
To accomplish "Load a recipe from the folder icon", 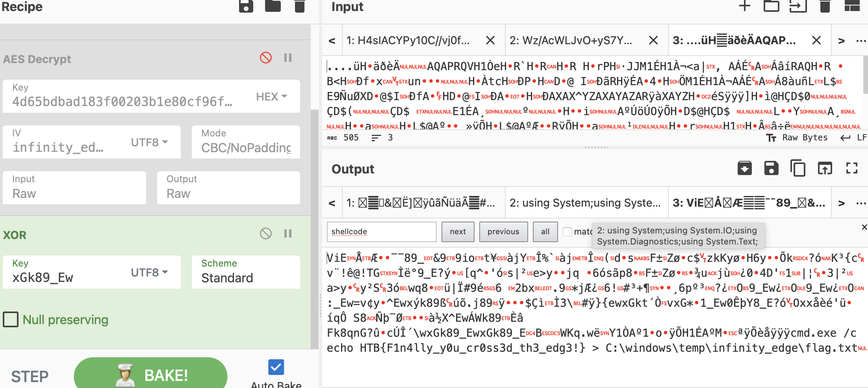I will 273,6.
